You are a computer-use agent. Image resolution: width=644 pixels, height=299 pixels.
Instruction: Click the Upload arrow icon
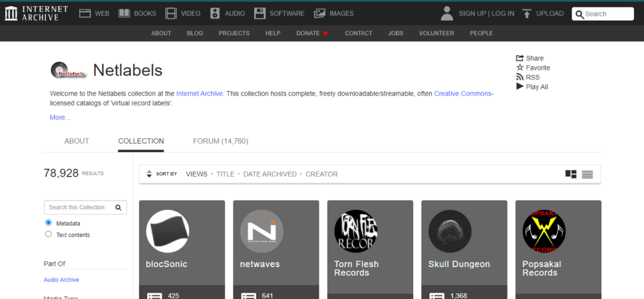coord(527,14)
